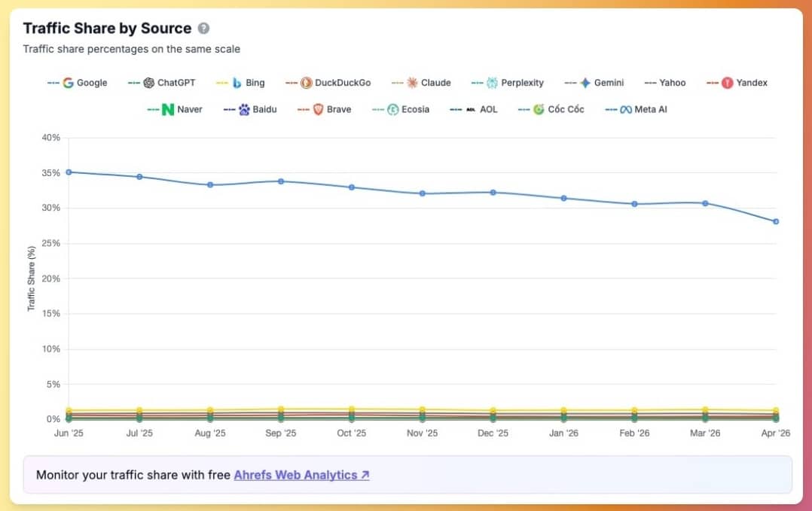The image size is (812, 511).
Task: Click the 25% y-axis label
Action: 50,243
